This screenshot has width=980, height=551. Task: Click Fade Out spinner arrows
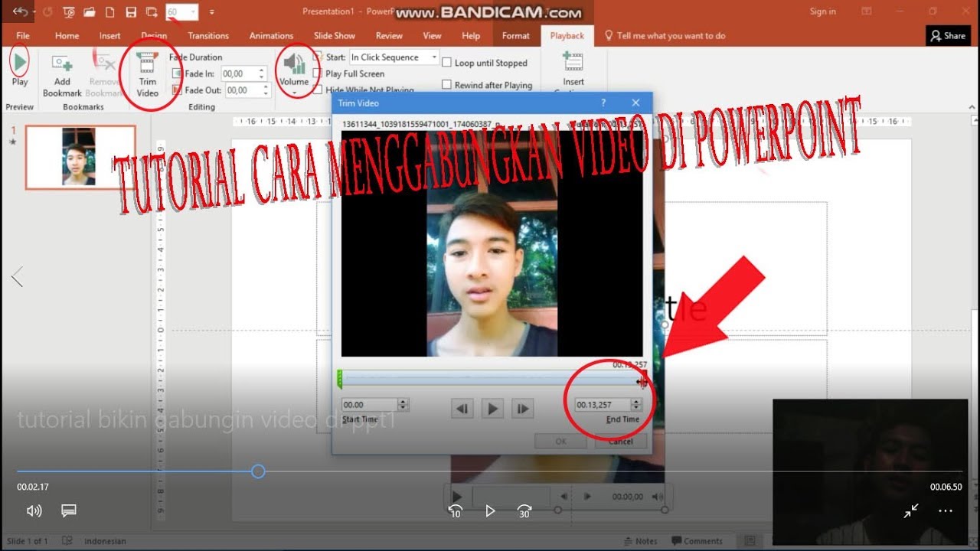266,90
